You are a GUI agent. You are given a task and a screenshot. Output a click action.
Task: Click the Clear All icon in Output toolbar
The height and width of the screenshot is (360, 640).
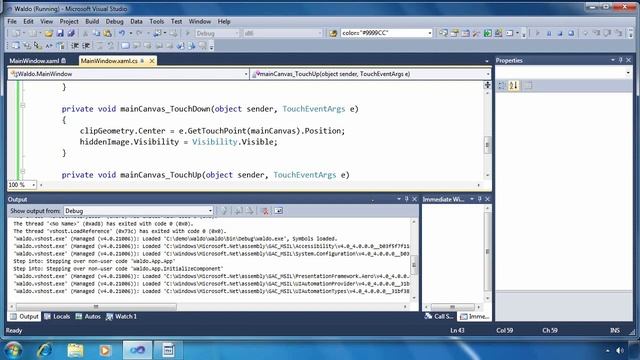coord(265,211)
